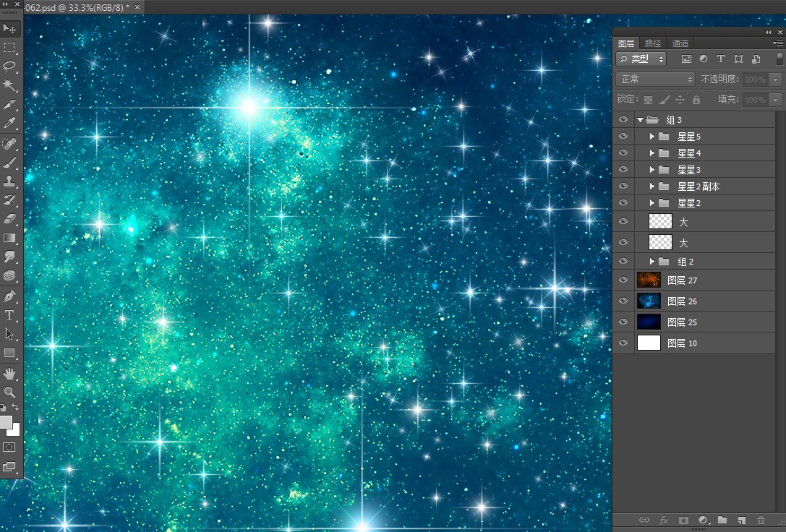
Task: Select the Brush tool
Action: [9, 163]
